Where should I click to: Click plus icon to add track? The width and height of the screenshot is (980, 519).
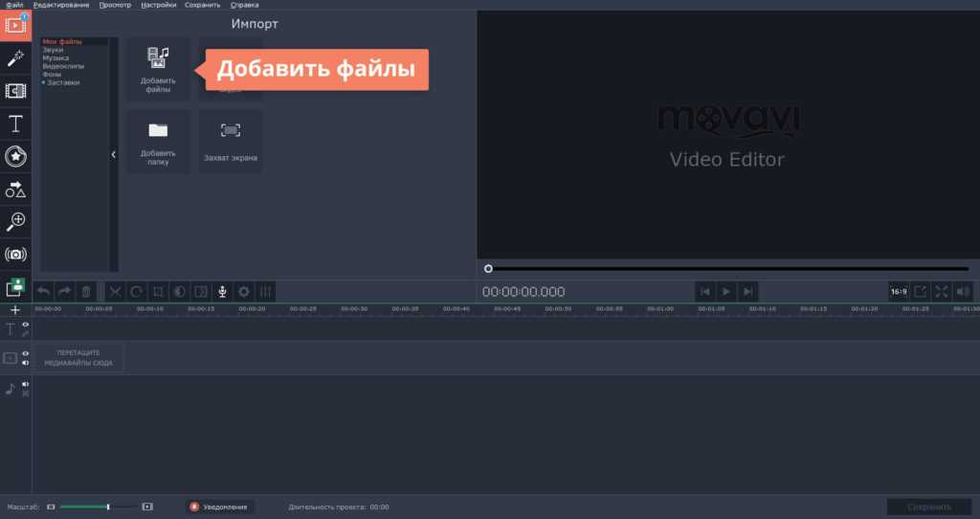(15, 310)
